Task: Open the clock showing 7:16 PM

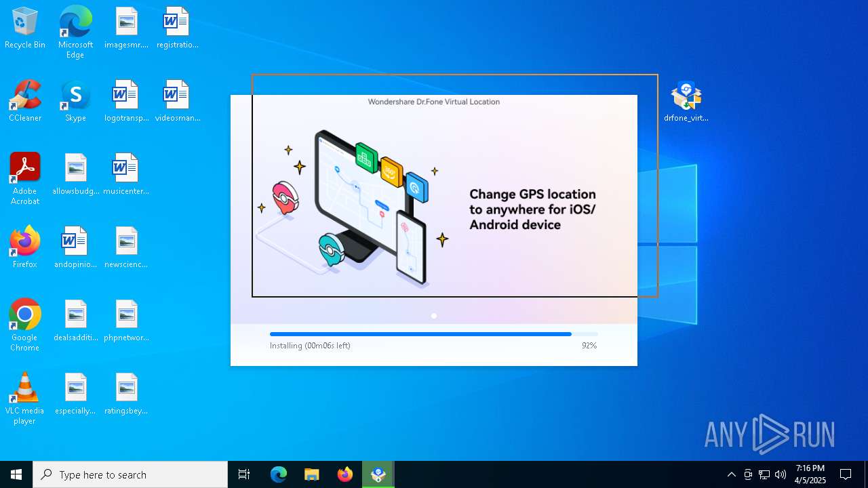Action: coord(810,474)
